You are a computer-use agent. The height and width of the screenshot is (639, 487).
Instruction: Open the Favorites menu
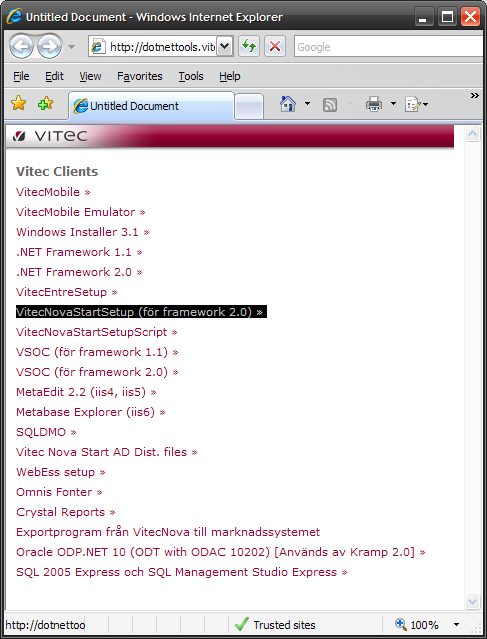[139, 76]
